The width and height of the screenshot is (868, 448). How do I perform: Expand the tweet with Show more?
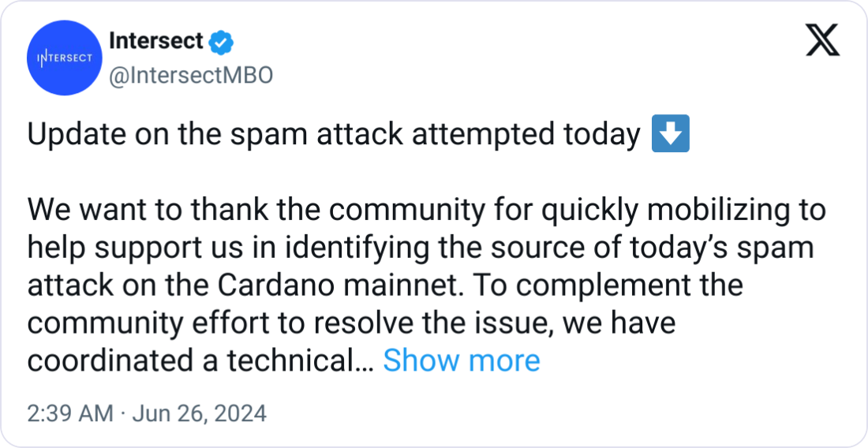[x=461, y=360]
